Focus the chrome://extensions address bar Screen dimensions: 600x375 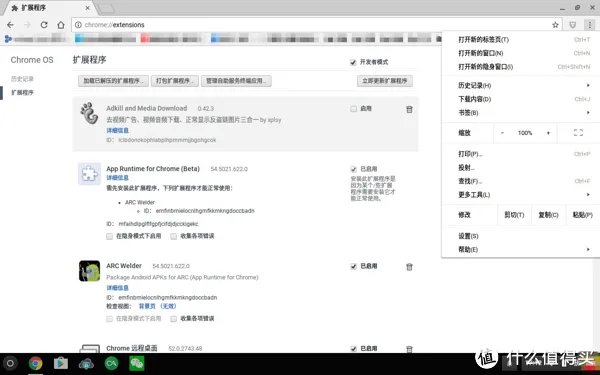point(316,25)
